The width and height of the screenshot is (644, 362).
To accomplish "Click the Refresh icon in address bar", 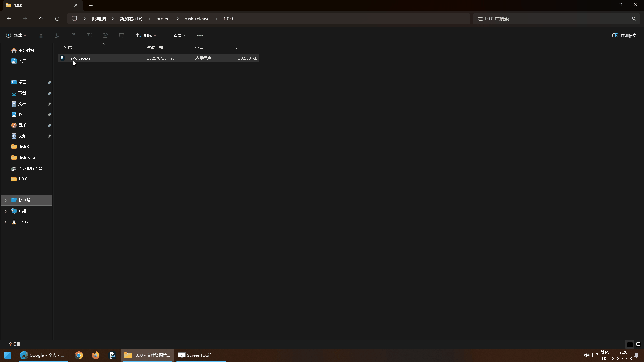I will pyautogui.click(x=57, y=19).
